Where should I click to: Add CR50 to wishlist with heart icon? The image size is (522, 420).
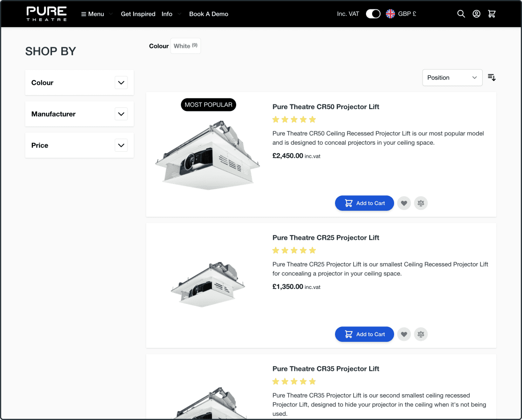404,203
